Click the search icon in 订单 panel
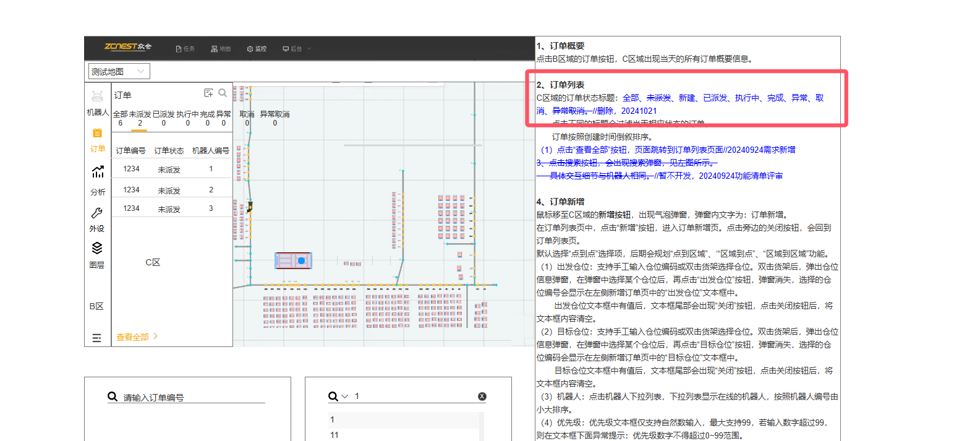980x441 pixels. (x=223, y=93)
